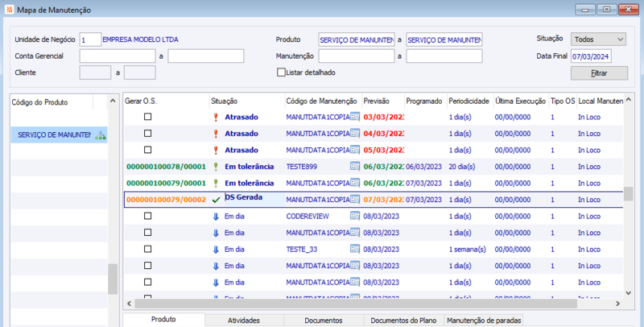
Task: Click the grid's horizontal scroll left arrow
Action: pos(130,304)
